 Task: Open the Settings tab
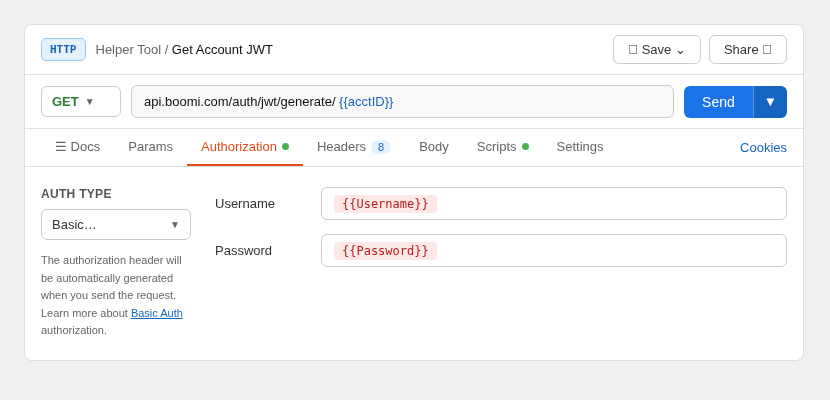coord(580,147)
